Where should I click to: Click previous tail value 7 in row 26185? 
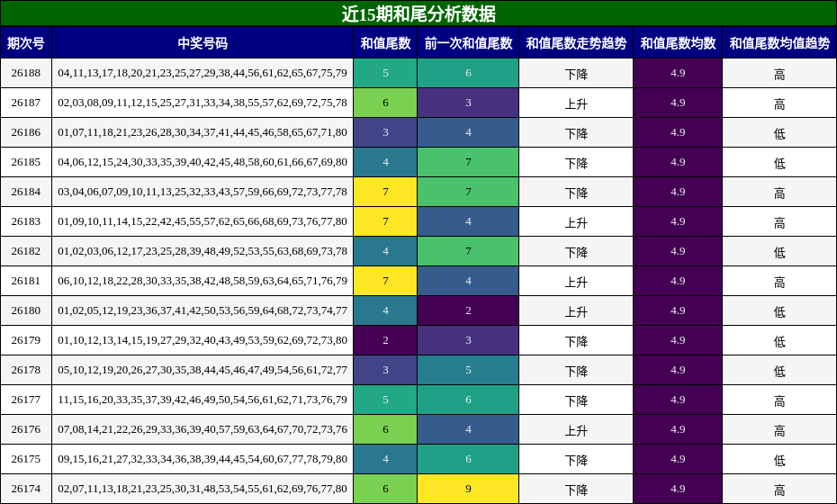(468, 162)
